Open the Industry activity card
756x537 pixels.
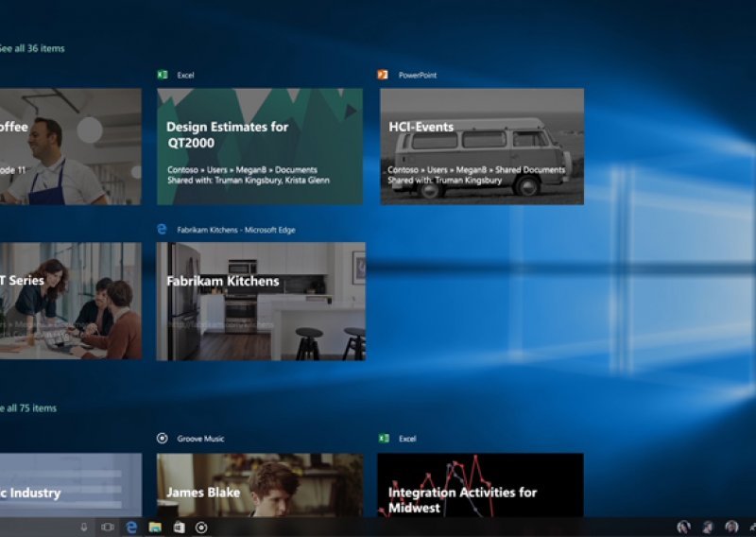pyautogui.click(x=71, y=485)
